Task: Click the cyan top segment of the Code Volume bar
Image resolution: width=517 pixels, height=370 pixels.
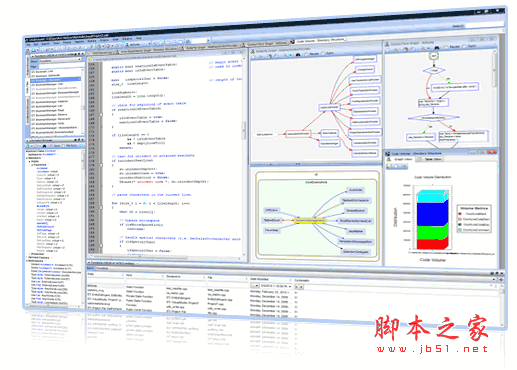Action: 432,197
